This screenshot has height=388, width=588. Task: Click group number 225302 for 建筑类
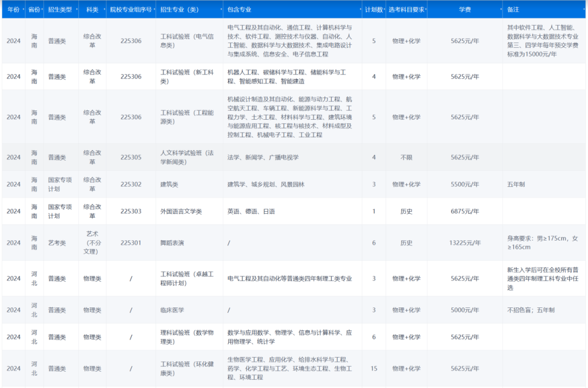(x=131, y=184)
